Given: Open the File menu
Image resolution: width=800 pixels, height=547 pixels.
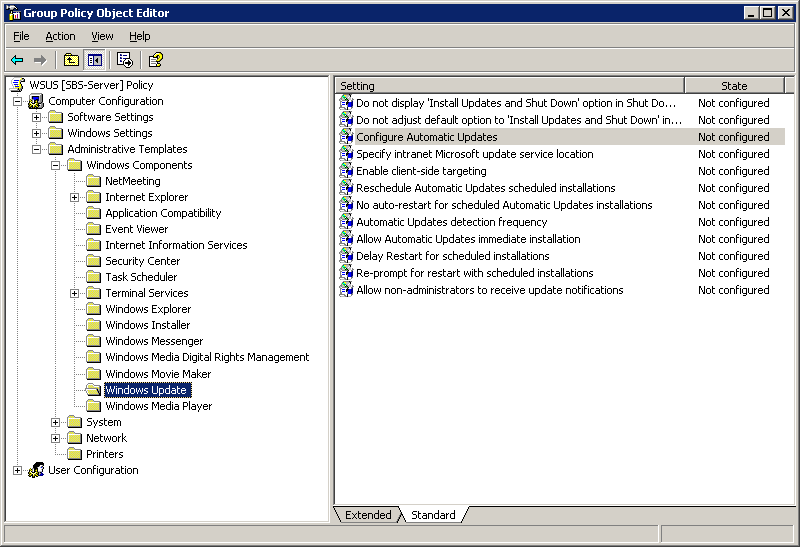Looking at the screenshot, I should (21, 36).
